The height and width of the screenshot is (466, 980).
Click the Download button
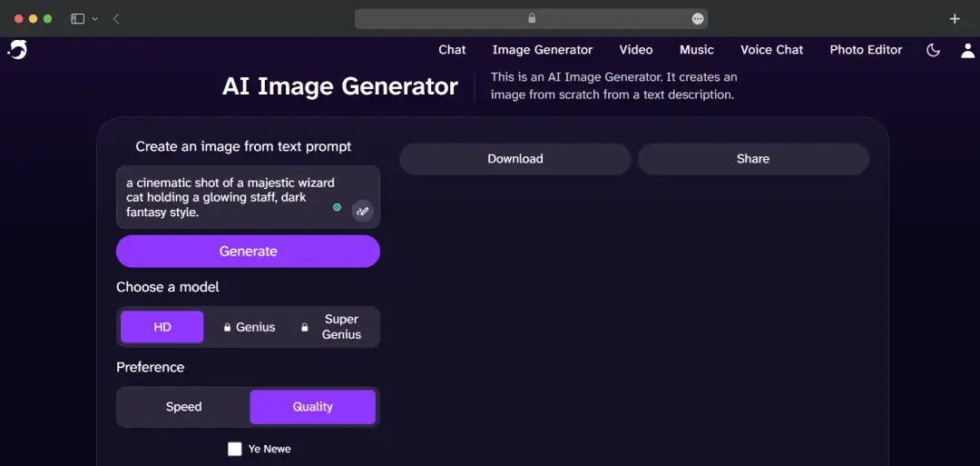click(x=515, y=159)
